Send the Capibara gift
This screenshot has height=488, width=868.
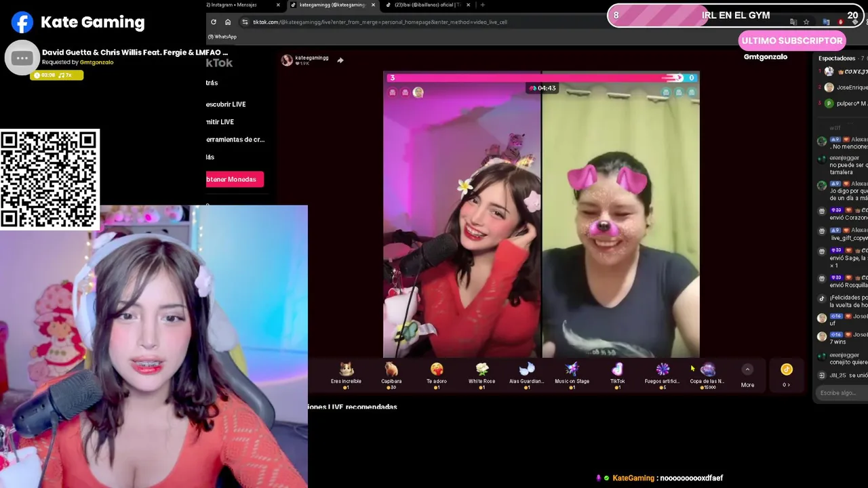tap(391, 375)
